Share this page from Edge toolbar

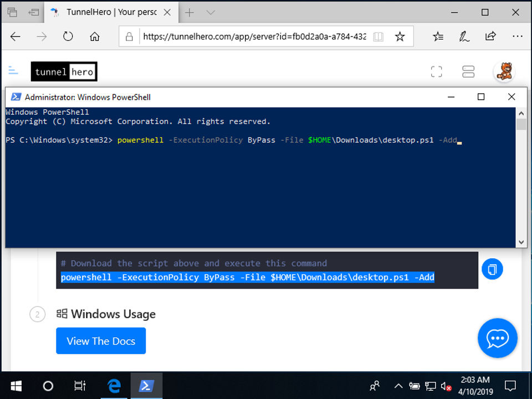(x=490, y=36)
